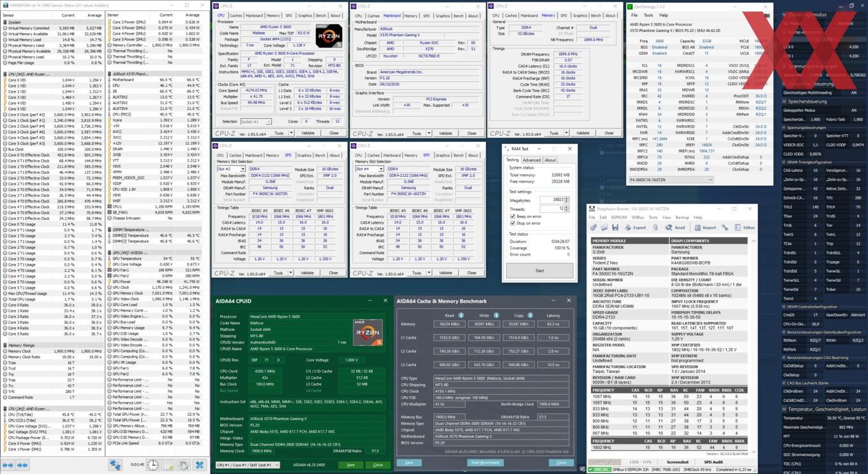Screen dimensions: 868x474
Task: Click Validate in the CPU-Z Mainboard window
Action: click(x=445, y=134)
